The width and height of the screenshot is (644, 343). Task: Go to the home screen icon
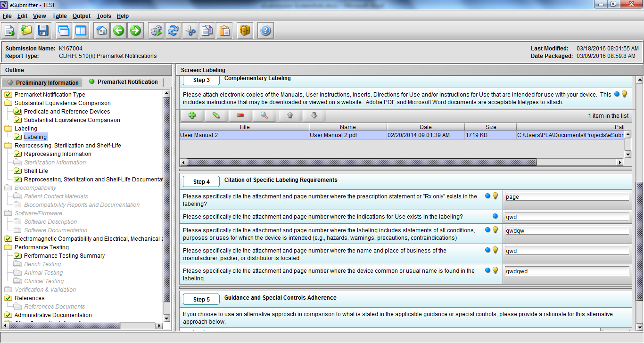[101, 31]
